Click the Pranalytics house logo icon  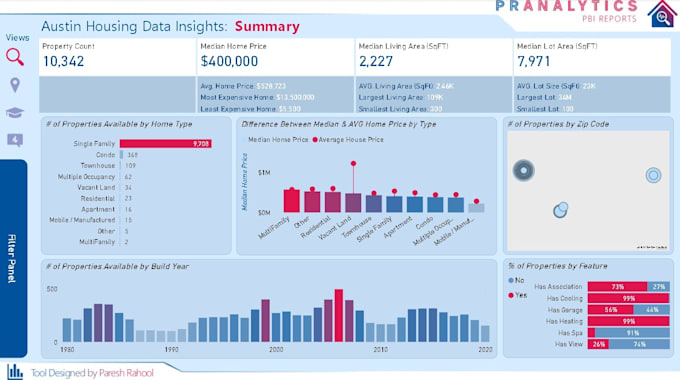point(662,15)
